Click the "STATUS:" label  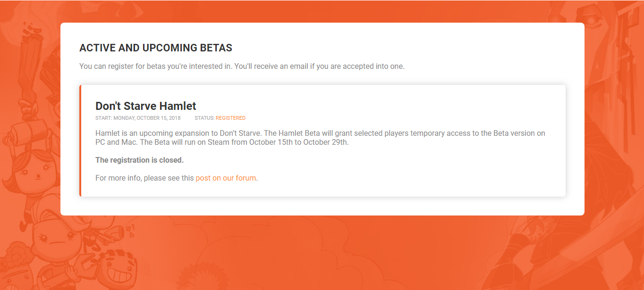(x=204, y=118)
